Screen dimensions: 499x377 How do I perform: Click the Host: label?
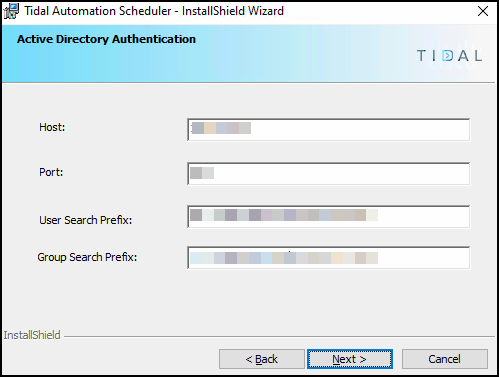coord(52,127)
